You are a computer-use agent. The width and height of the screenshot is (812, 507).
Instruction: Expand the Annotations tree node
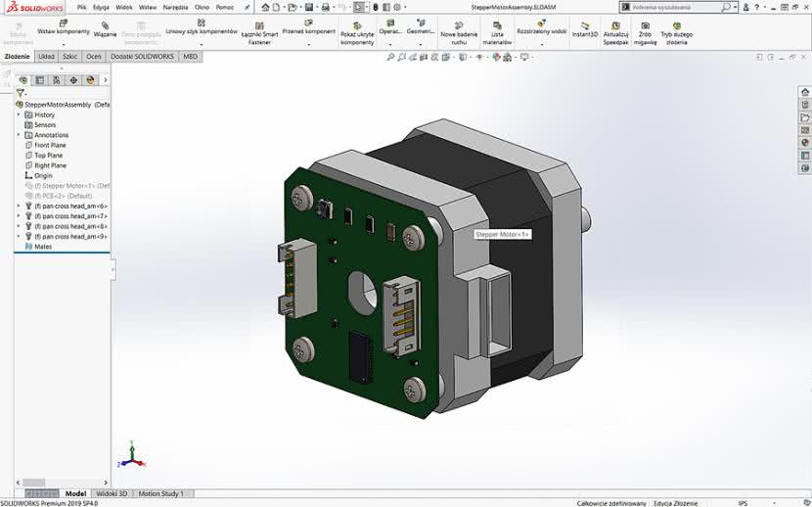19,135
